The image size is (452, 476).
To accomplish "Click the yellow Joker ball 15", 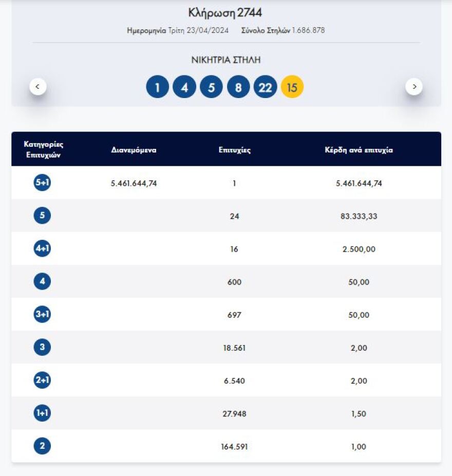I will [292, 87].
